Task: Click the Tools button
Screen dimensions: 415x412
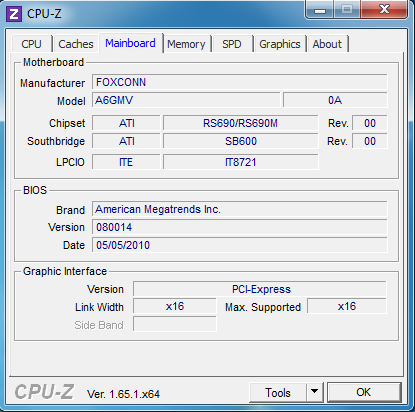Action: (x=278, y=392)
